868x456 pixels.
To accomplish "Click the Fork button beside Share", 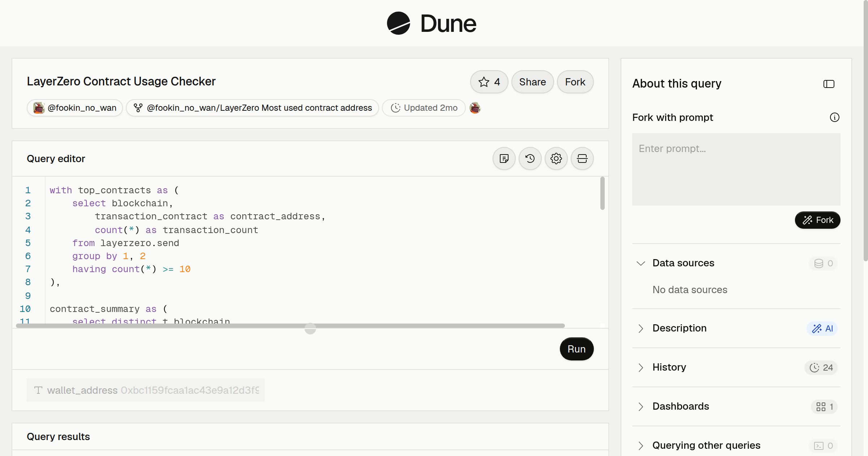I will [x=575, y=82].
